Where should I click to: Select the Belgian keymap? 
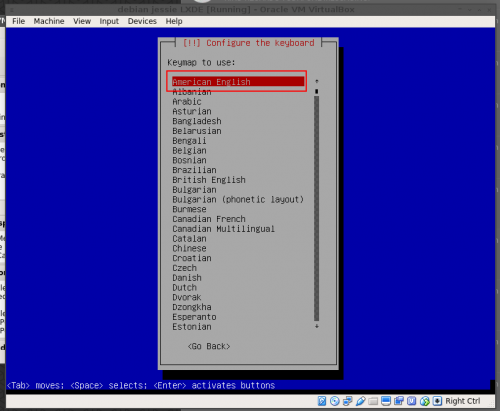189,151
